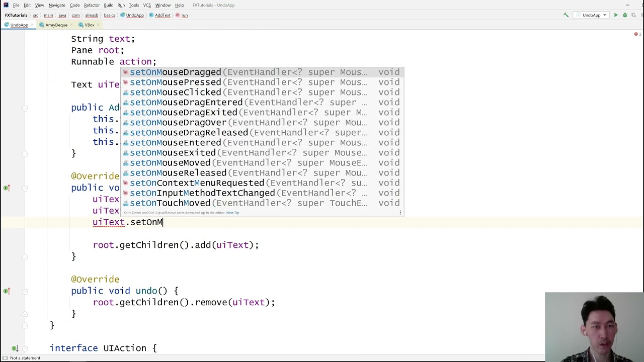Viewport: 644px width, 362px height.
Task: Select setOnMouseReleased completion suggestion
Action: point(262,173)
